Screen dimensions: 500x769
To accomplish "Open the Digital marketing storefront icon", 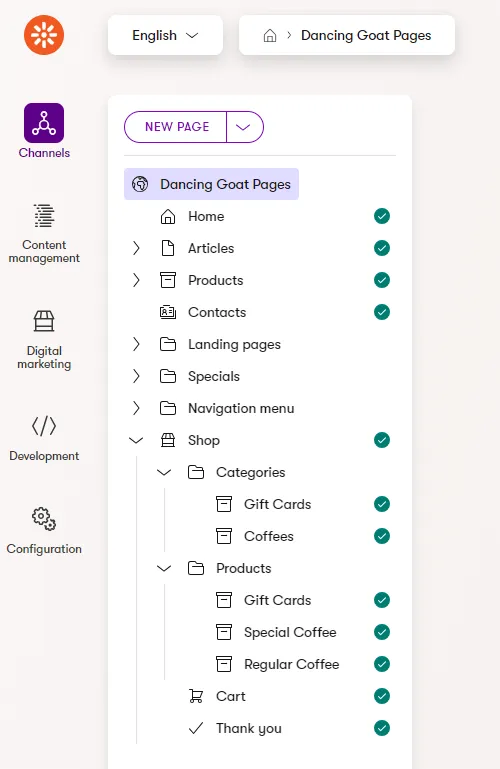I will [44, 321].
